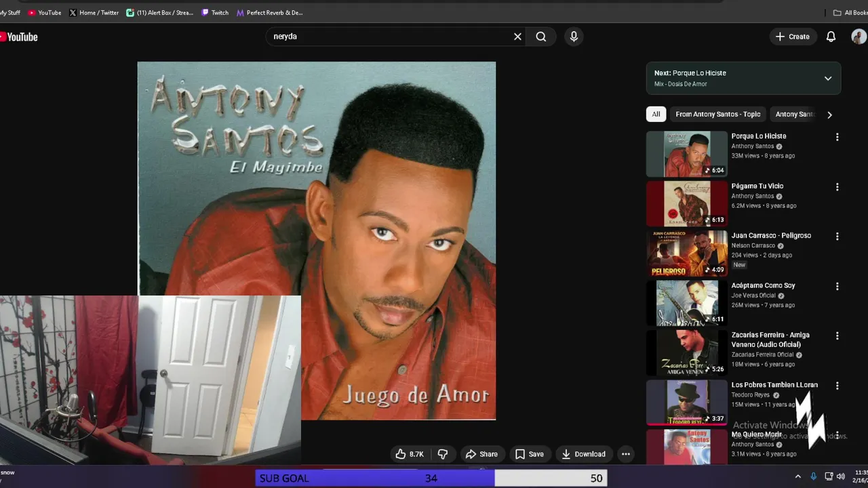This screenshot has width=868, height=488.
Task: Open more options for Acéptame Como Soy
Action: point(837,287)
